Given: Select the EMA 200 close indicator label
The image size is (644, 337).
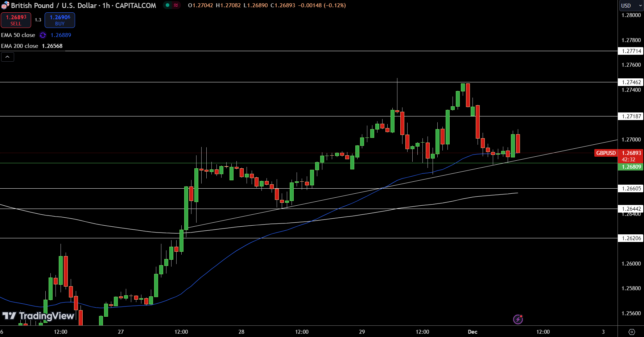Looking at the screenshot, I should click(x=20, y=46).
